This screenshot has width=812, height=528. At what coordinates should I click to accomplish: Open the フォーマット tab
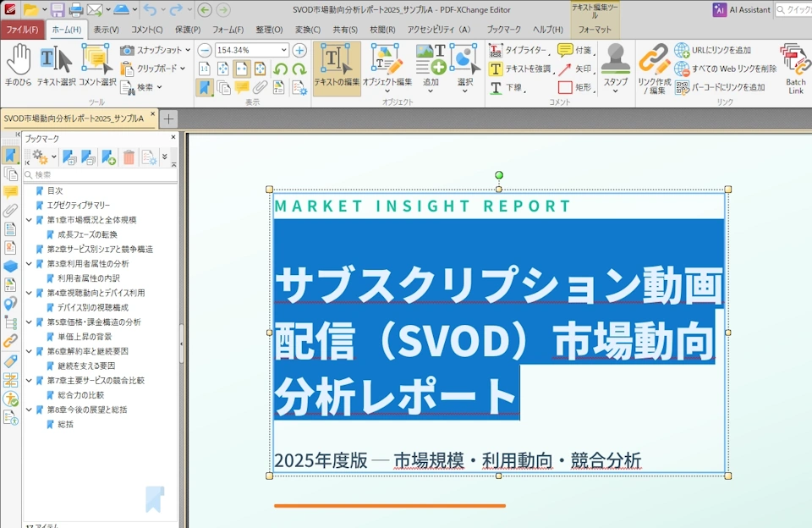(595, 30)
